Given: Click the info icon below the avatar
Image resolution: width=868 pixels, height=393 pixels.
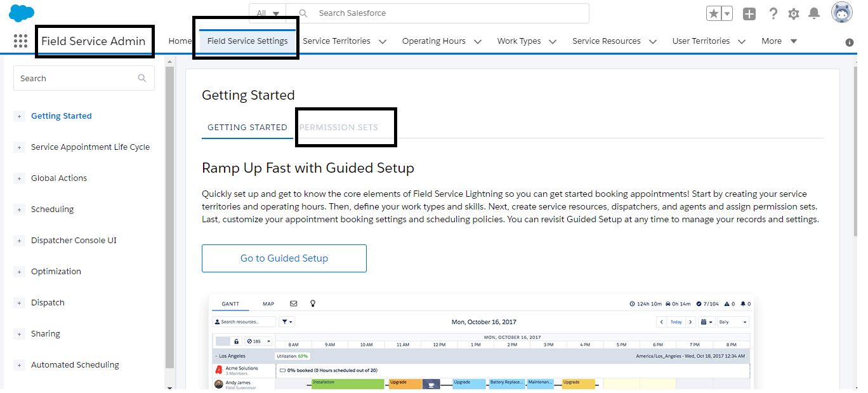Looking at the screenshot, I should pyautogui.click(x=850, y=43).
